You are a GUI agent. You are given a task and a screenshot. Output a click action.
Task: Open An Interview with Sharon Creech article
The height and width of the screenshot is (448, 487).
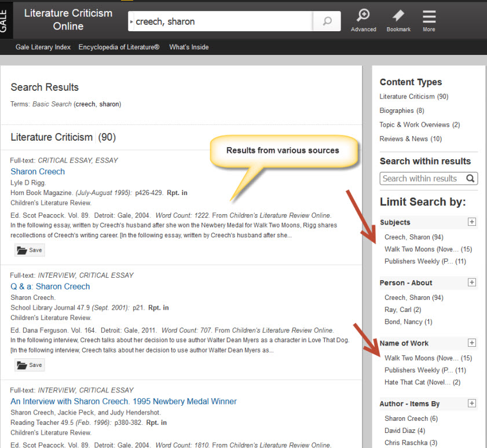tap(123, 401)
